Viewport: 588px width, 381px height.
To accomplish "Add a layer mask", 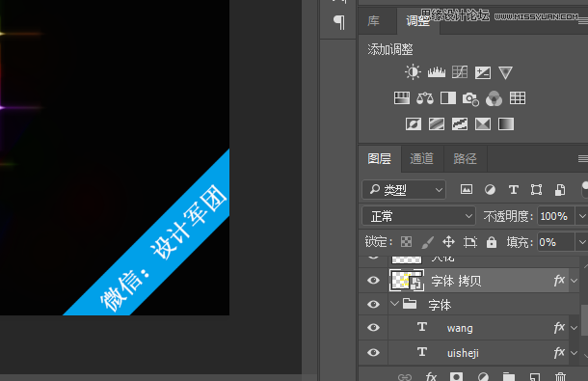I will [456, 376].
